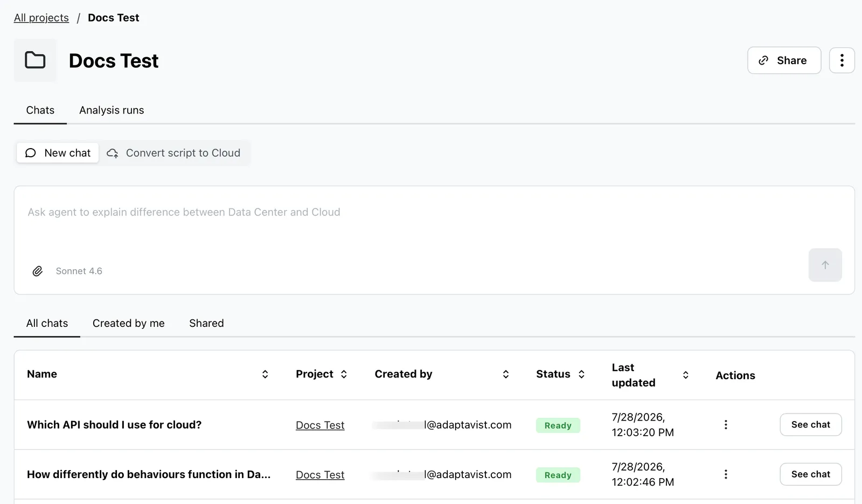Click 'How differently do behaviours function' chat name
The image size is (862, 504).
click(x=149, y=474)
